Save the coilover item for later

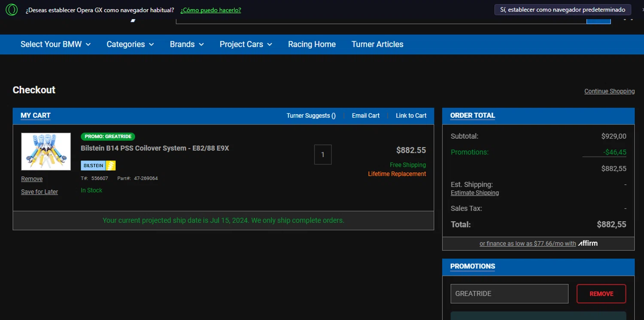click(39, 192)
